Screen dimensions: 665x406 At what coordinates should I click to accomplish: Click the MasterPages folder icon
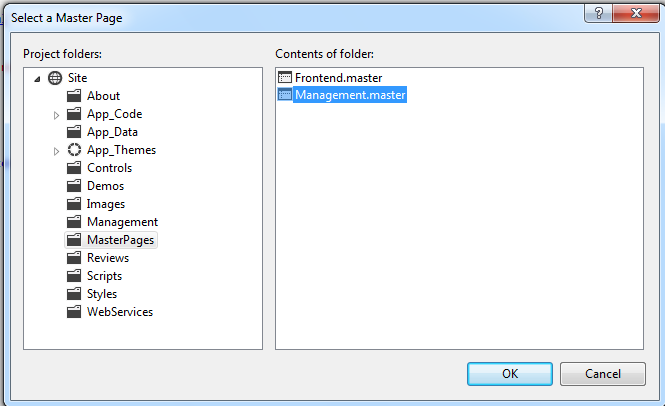74,240
